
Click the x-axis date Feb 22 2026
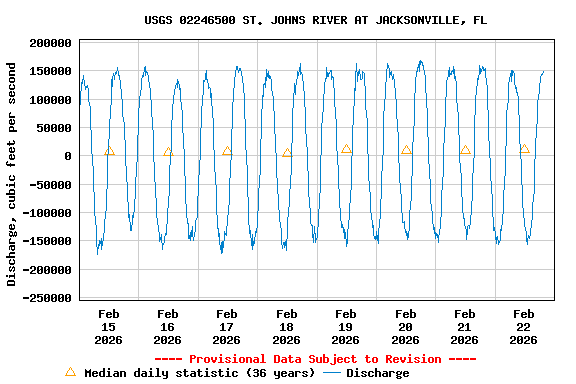(523, 327)
